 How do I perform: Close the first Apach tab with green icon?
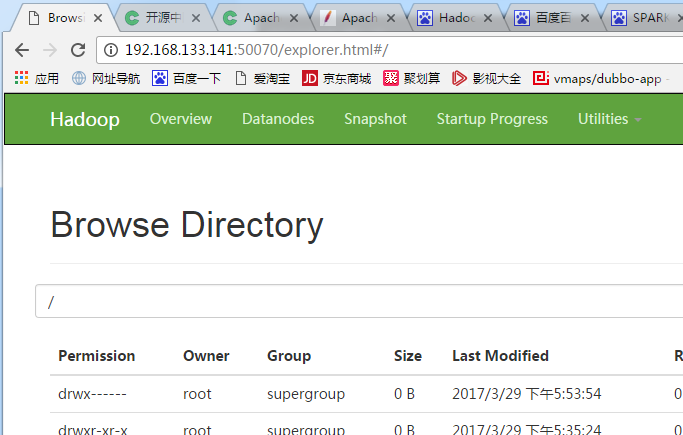point(294,18)
